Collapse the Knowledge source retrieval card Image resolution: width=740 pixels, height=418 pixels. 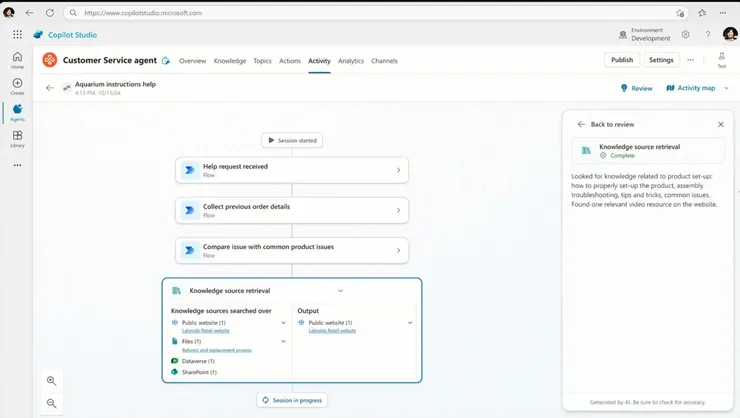[x=340, y=291]
